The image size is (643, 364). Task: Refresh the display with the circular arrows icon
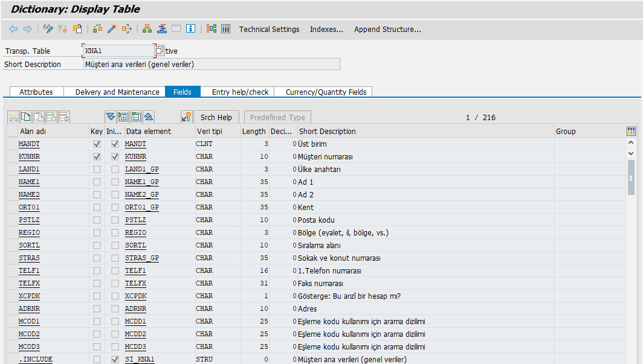pyautogui.click(x=62, y=28)
